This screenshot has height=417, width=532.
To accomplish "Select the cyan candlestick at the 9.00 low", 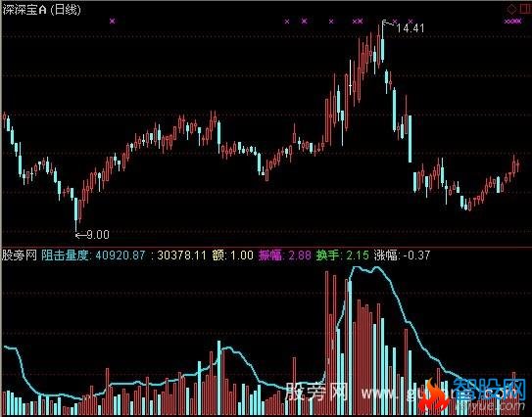I will coord(76,210).
